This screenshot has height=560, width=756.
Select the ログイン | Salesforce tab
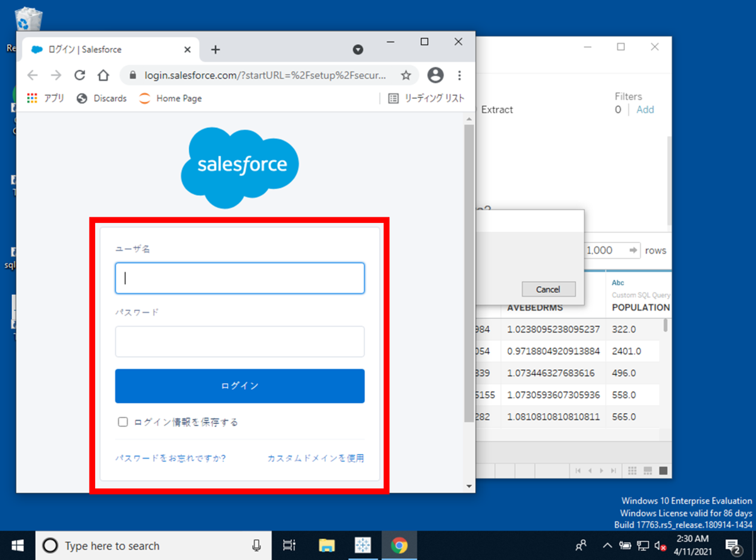tap(112, 50)
